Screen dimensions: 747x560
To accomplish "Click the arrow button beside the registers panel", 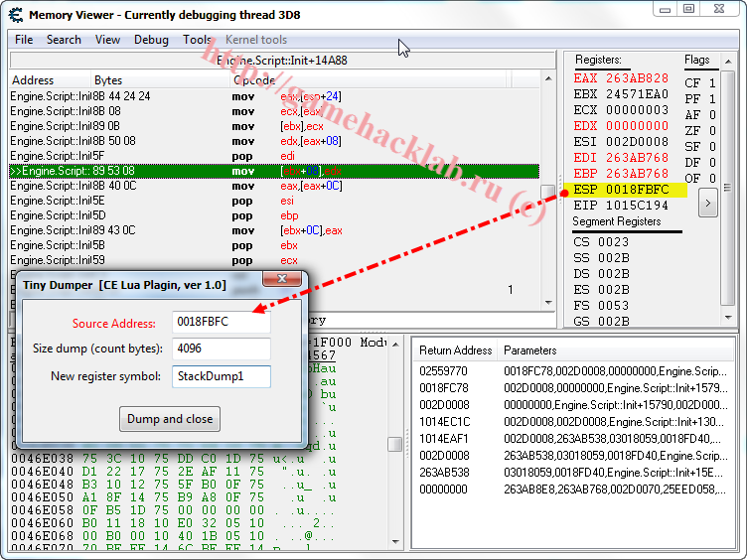I will [x=708, y=203].
